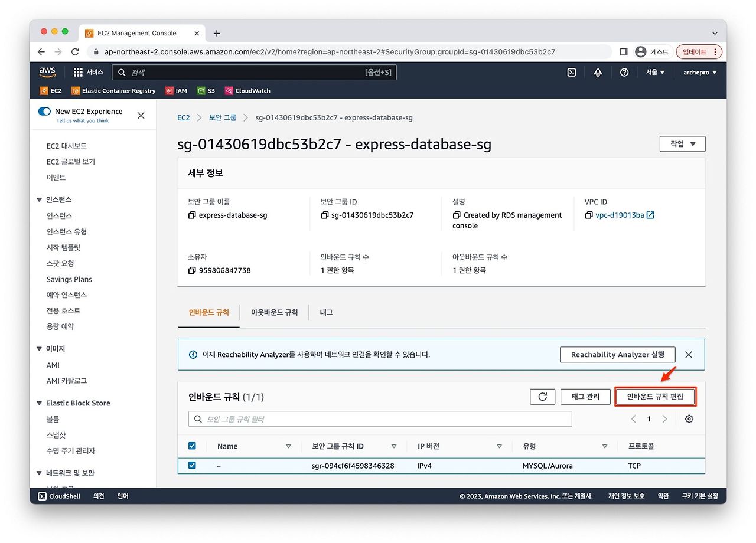
Task: Switch to 아웃바운드 규칙 tab
Action: click(x=274, y=312)
